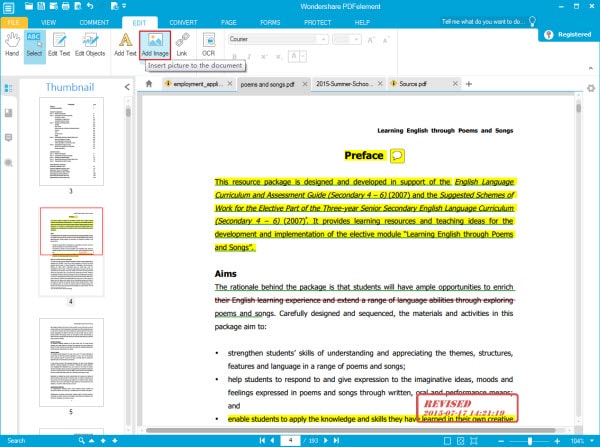Choose the Edit Objects tool
Screen dimensions: 600x447
click(x=90, y=45)
